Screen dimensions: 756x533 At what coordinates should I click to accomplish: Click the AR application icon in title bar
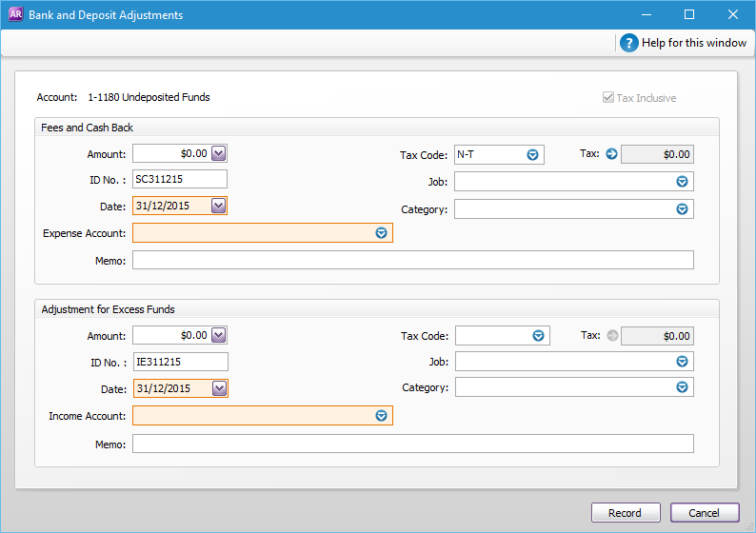coord(15,15)
